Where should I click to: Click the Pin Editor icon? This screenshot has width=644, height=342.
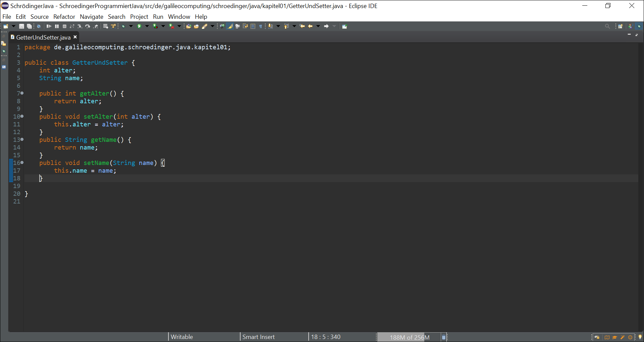point(344,26)
